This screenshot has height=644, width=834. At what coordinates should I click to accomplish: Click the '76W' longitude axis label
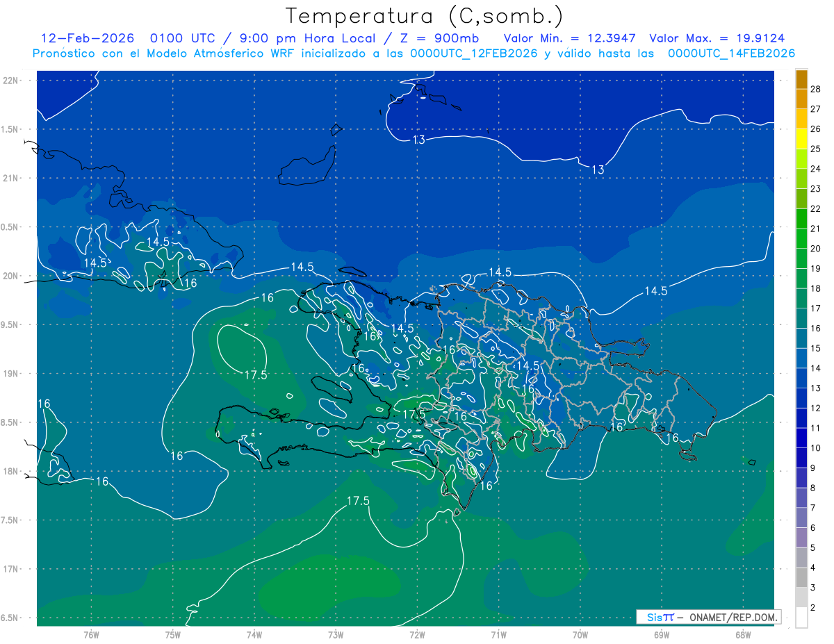point(91,635)
